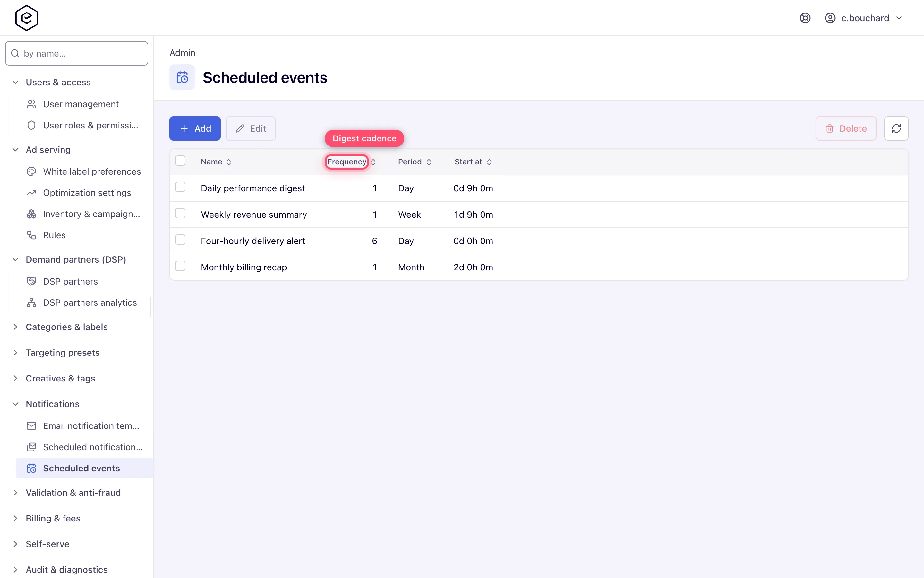The image size is (924, 578).
Task: Check the Weekly revenue summary row
Action: pos(180,213)
